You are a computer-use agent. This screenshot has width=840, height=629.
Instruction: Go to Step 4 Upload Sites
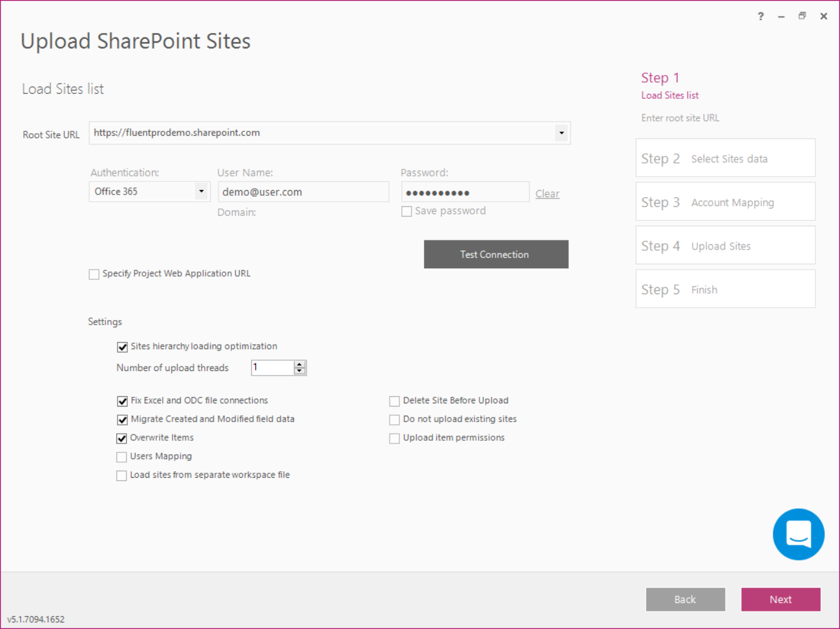(x=726, y=245)
